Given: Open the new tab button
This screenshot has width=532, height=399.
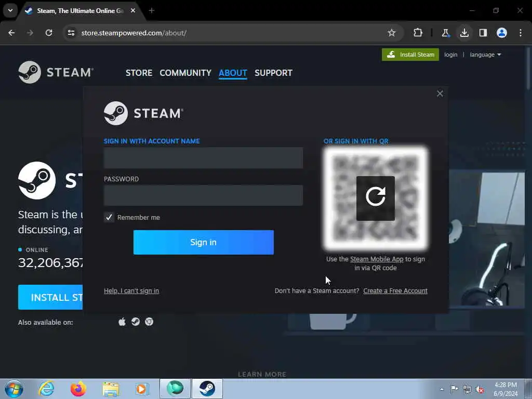Looking at the screenshot, I should tap(152, 10).
